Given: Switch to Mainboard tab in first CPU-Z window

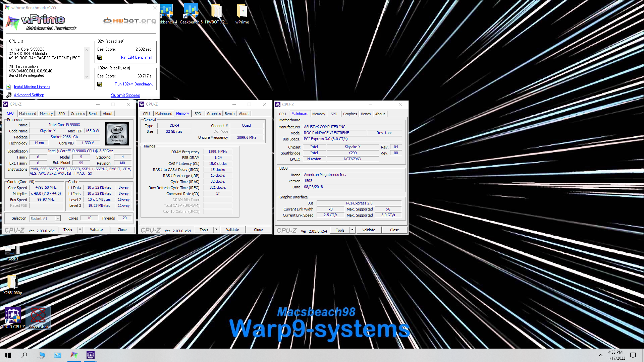Looking at the screenshot, I should pyautogui.click(x=28, y=114).
